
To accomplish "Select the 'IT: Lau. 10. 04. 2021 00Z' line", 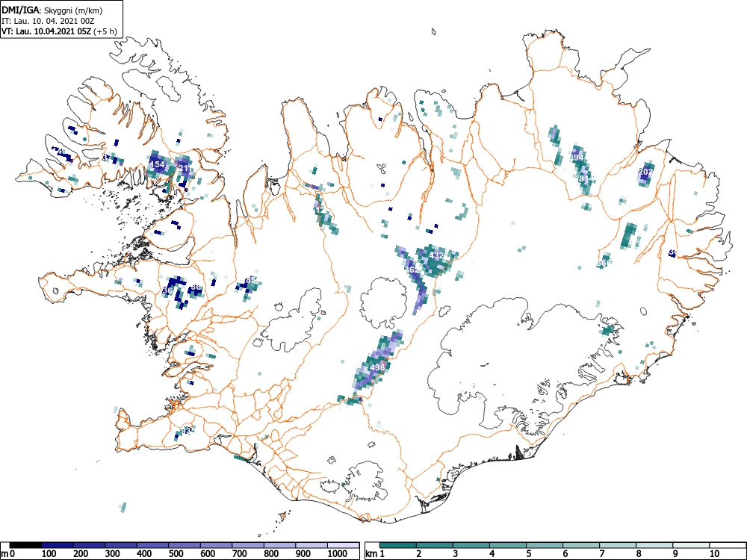I will point(48,22).
